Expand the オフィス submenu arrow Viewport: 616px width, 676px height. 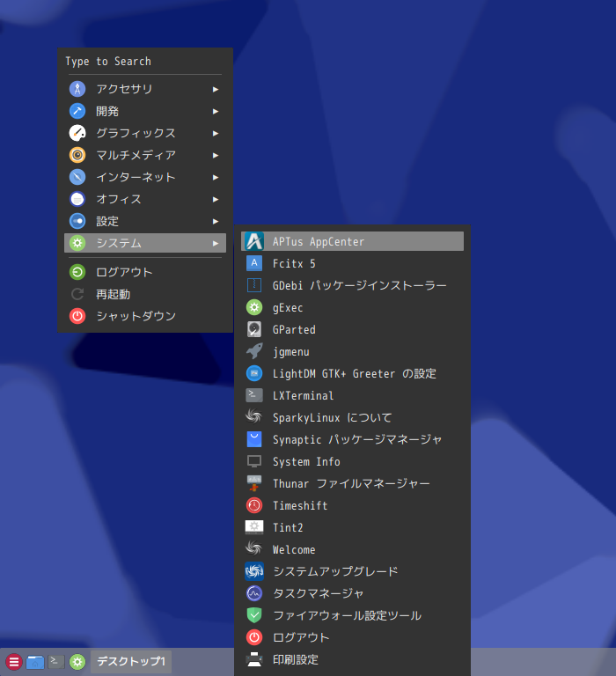(216, 199)
